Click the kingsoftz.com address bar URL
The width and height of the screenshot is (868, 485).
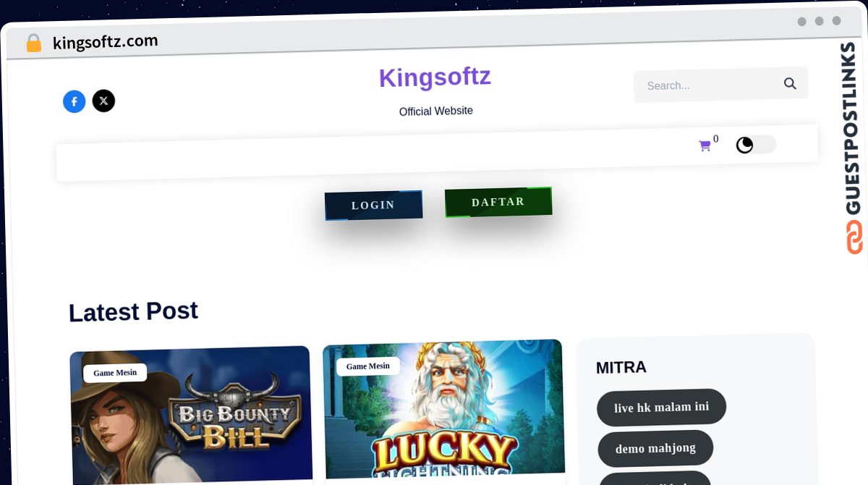[x=106, y=42]
